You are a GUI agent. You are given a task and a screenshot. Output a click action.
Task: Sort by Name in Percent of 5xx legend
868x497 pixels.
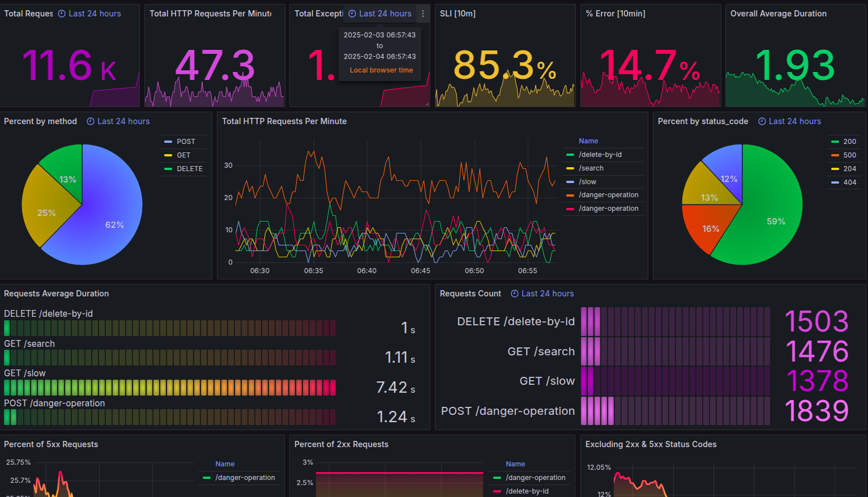225,464
